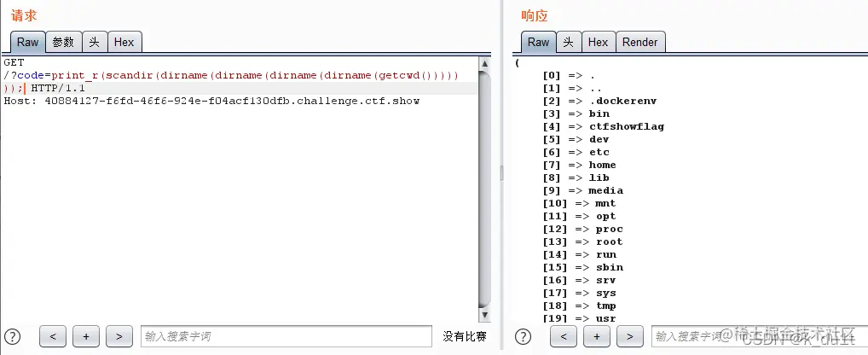This screenshot has width=868, height=355.
Task: Open help in the request panel
Action: (x=12, y=336)
